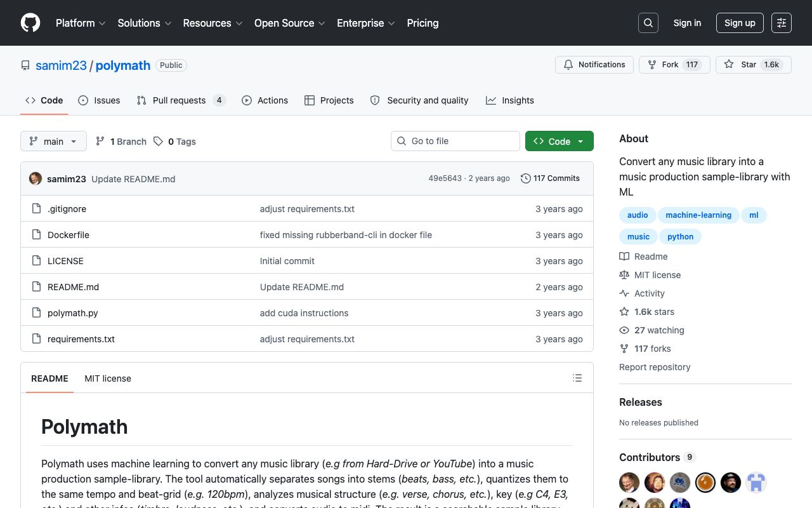
Task: View 27 watching link
Action: pyautogui.click(x=652, y=330)
